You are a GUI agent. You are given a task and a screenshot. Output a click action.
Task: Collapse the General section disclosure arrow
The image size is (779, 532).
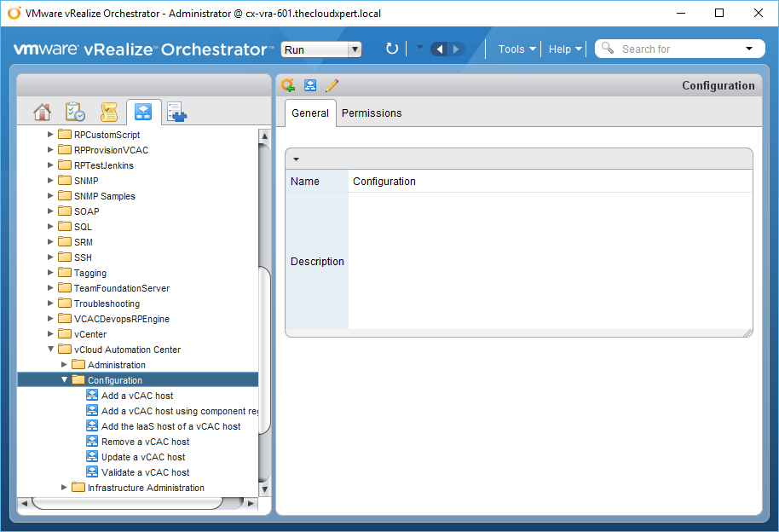pyautogui.click(x=296, y=159)
